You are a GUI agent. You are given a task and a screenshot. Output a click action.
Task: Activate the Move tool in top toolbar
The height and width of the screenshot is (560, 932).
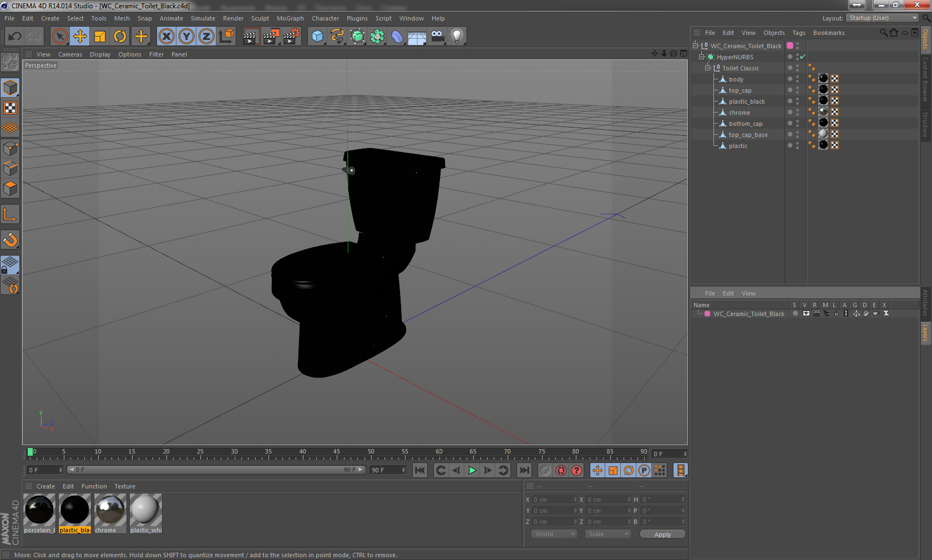point(80,37)
